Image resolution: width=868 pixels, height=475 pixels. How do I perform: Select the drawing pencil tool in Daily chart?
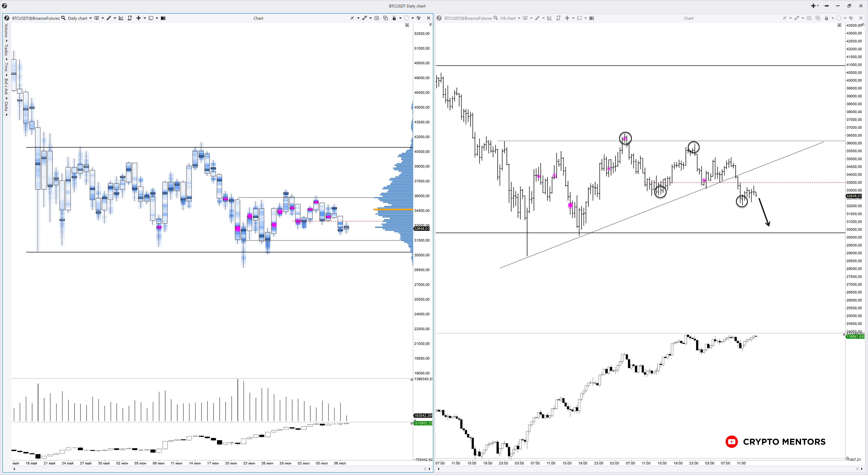pyautogui.click(x=109, y=18)
